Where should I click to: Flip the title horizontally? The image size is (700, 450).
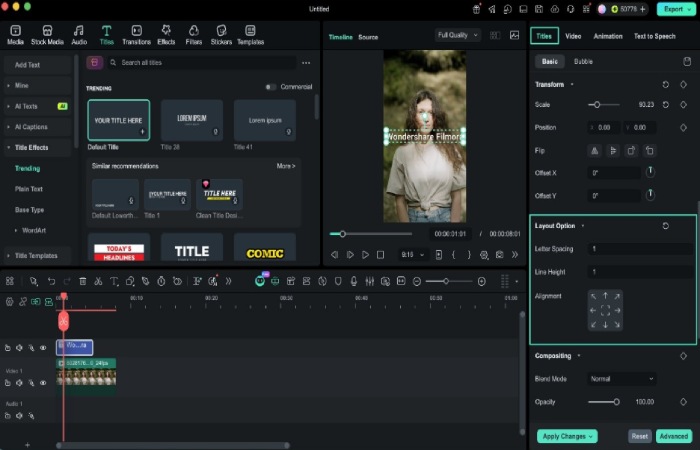click(595, 151)
